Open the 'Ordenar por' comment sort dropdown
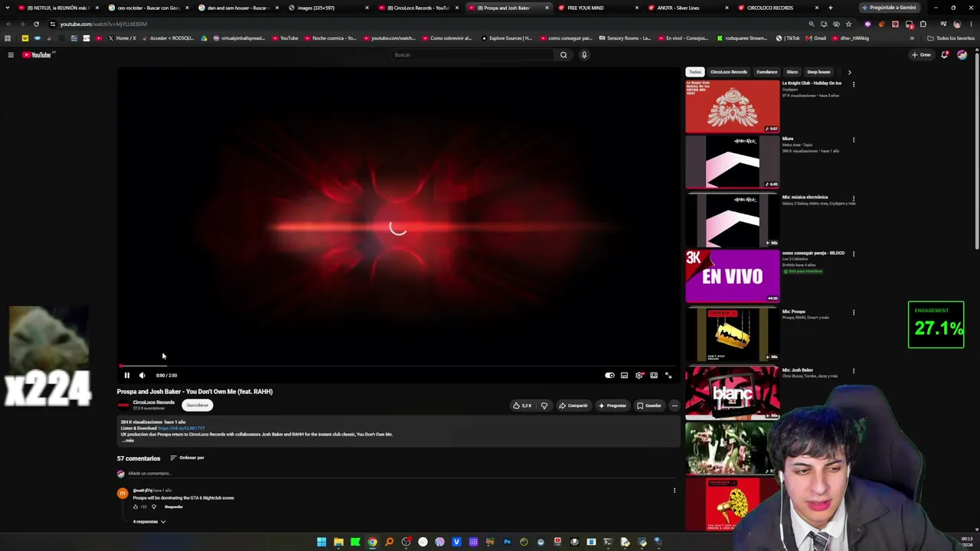The image size is (980, 551). (188, 458)
